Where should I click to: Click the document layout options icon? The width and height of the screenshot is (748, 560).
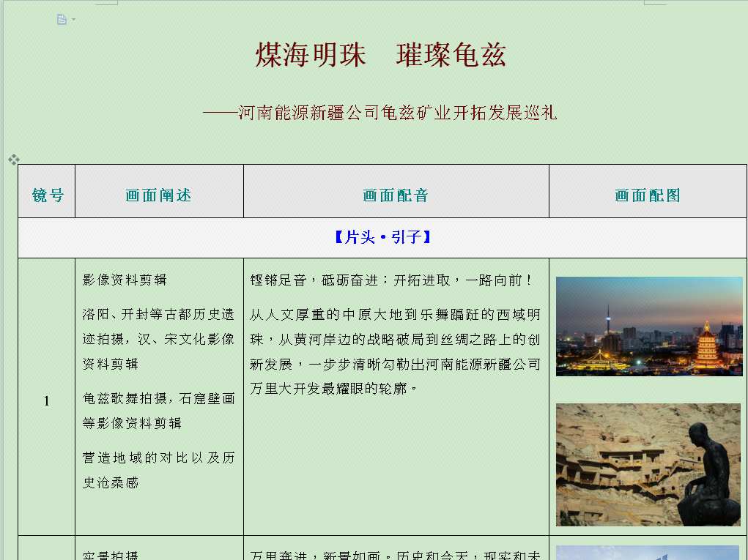(x=62, y=20)
